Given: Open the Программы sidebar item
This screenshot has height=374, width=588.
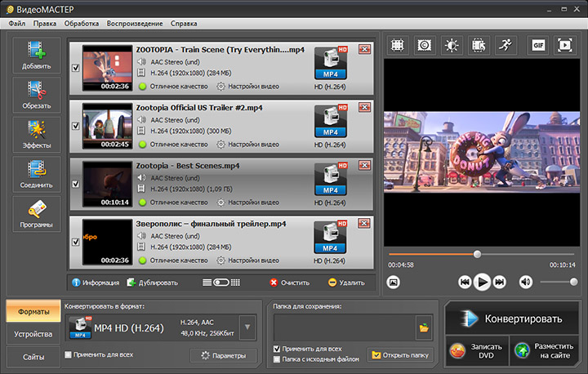Looking at the screenshot, I should click(x=37, y=214).
